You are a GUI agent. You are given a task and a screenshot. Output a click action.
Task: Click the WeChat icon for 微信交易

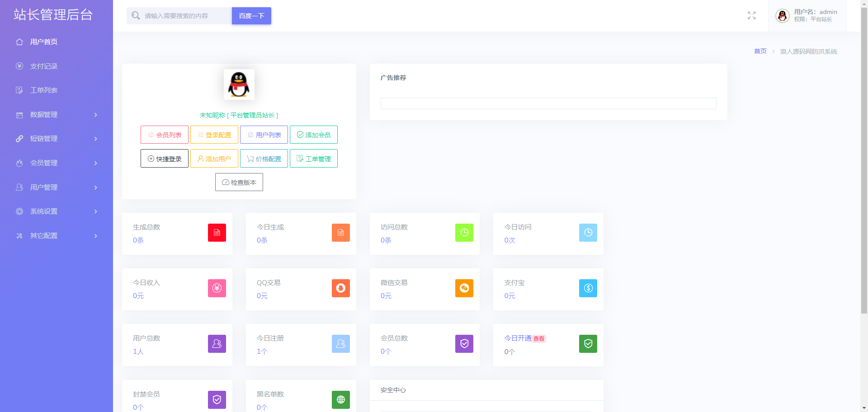coord(464,288)
